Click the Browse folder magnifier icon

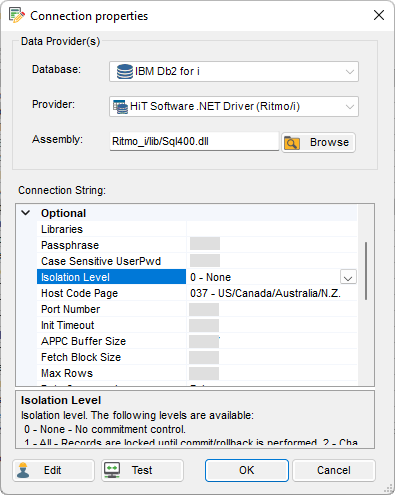pos(292,143)
